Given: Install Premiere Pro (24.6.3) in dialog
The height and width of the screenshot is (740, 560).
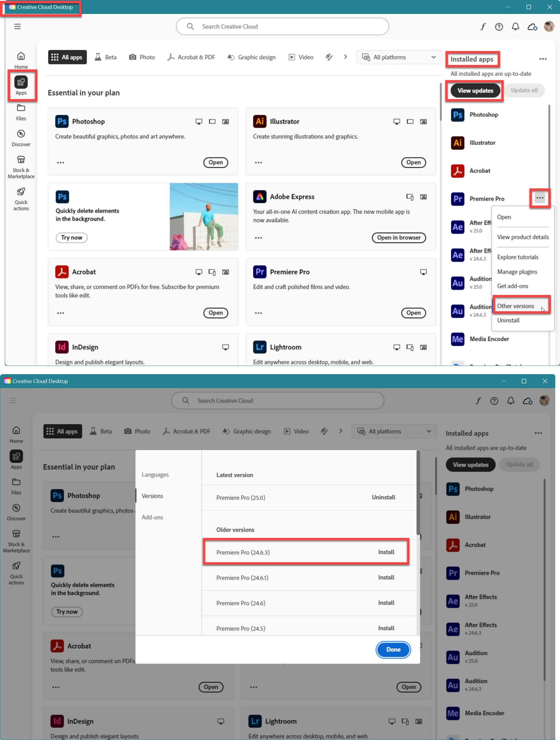Looking at the screenshot, I should point(386,552).
